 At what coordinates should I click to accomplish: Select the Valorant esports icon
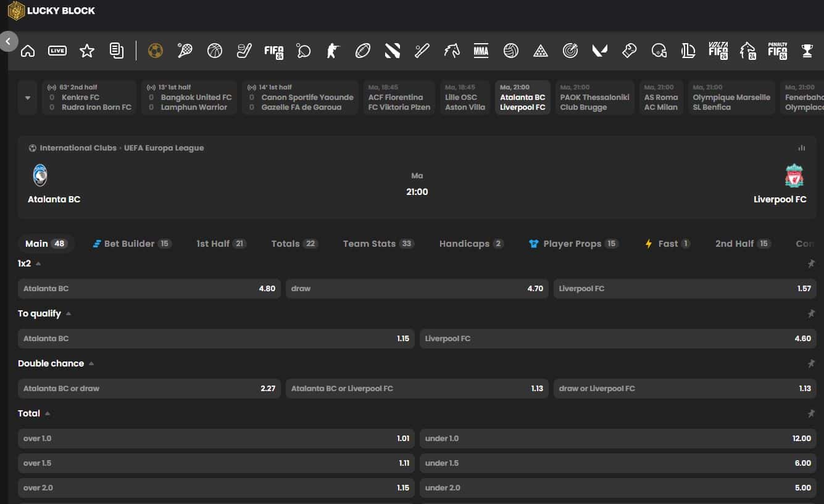coord(600,51)
